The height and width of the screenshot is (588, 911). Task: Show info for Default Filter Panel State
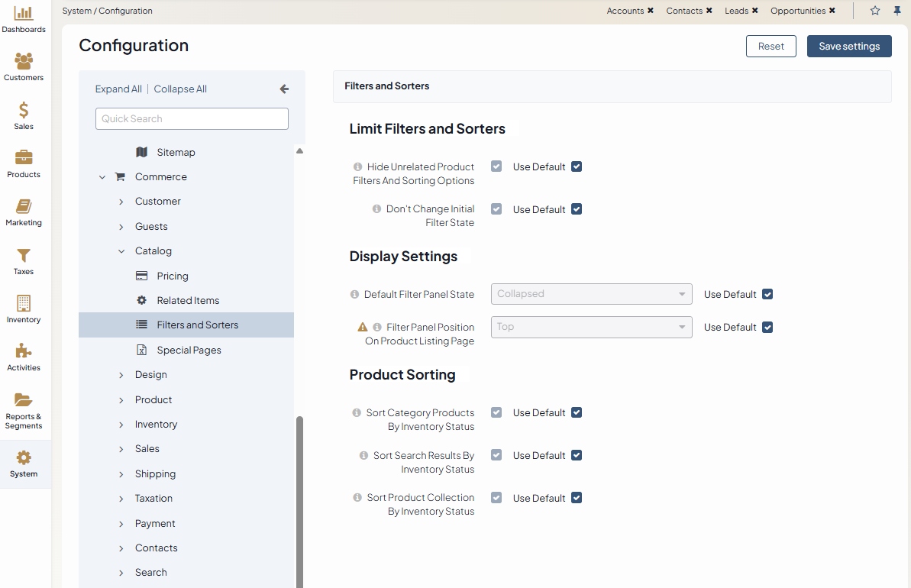point(354,295)
